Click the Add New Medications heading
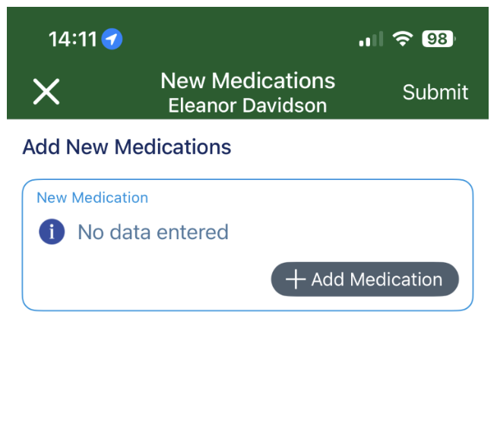Viewport: 497px width, 448px height. click(x=127, y=147)
